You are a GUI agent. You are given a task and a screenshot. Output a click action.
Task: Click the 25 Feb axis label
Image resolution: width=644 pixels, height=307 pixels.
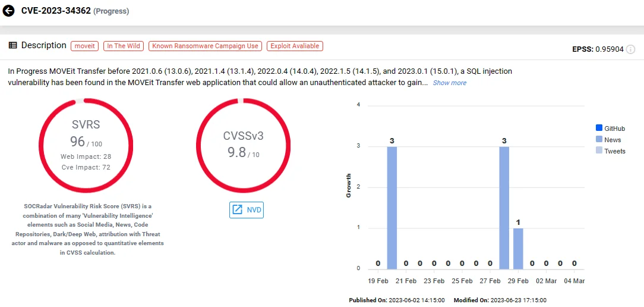coord(462,281)
